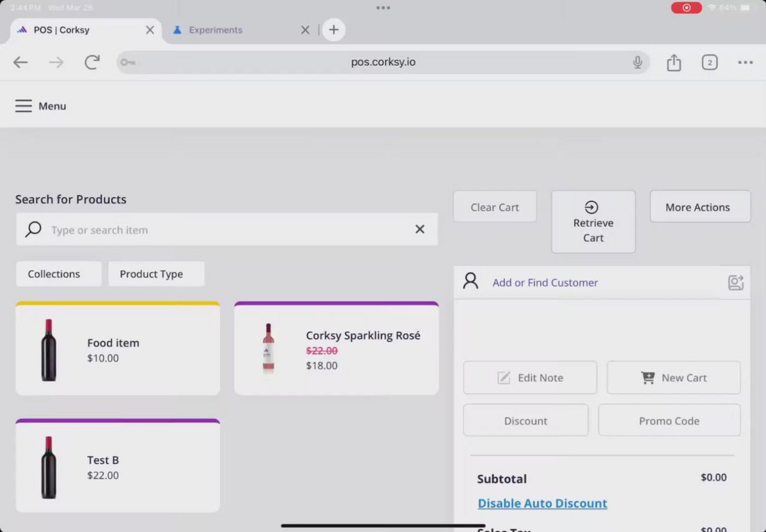Add Test B product to the cart
This screenshot has height=532, width=766.
tap(118, 466)
